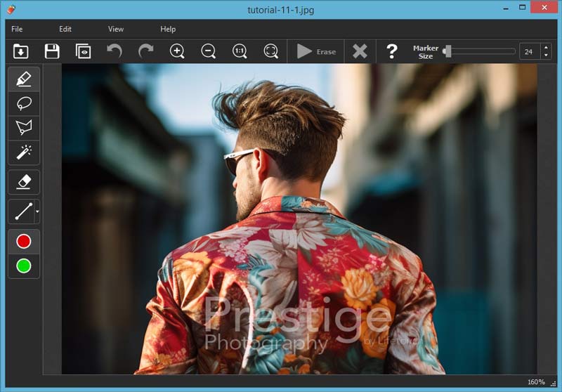Select the Polygonal lasso tool

click(24, 128)
